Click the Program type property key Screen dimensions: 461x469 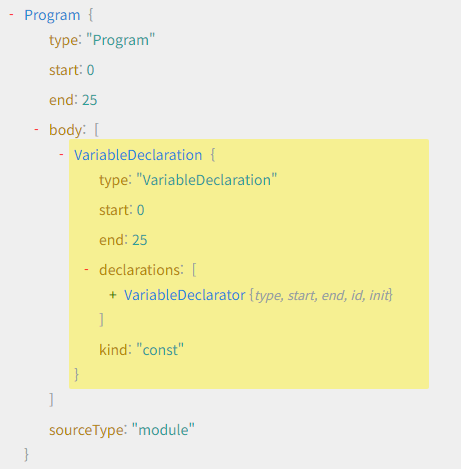[63, 40]
